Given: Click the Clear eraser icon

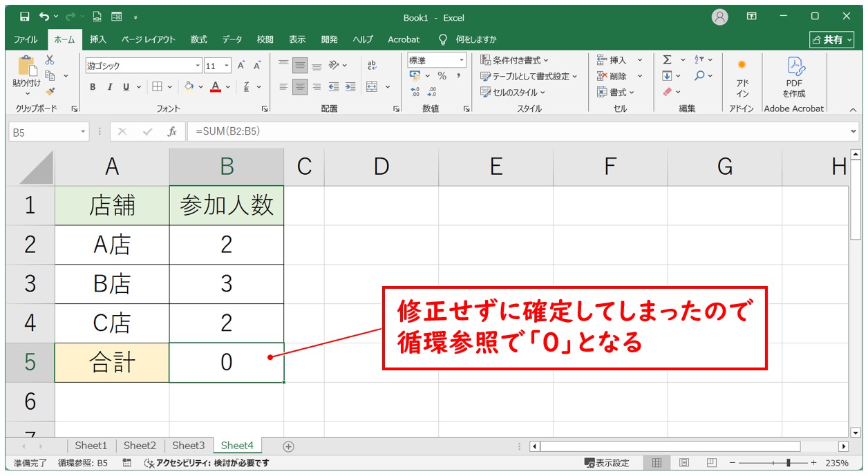Looking at the screenshot, I should [x=667, y=91].
